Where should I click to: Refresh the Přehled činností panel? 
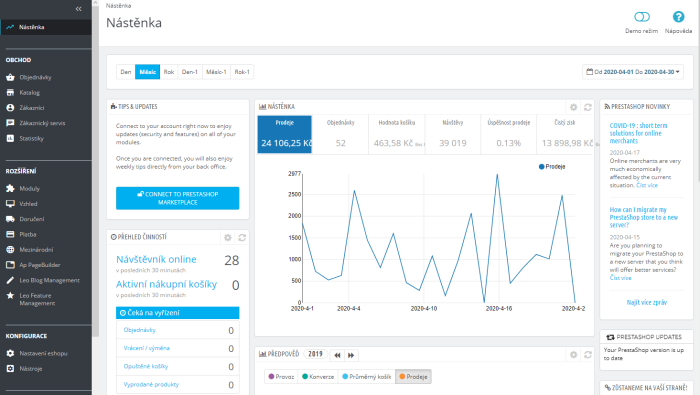pyautogui.click(x=242, y=237)
